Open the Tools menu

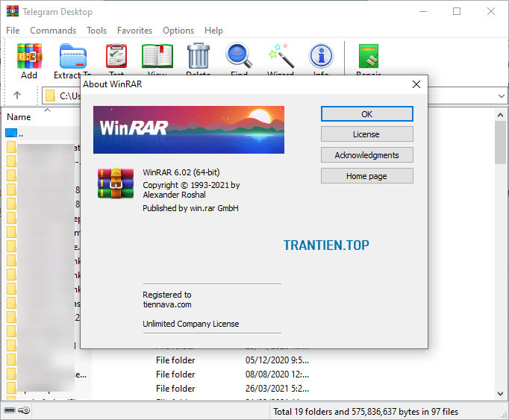(x=97, y=31)
